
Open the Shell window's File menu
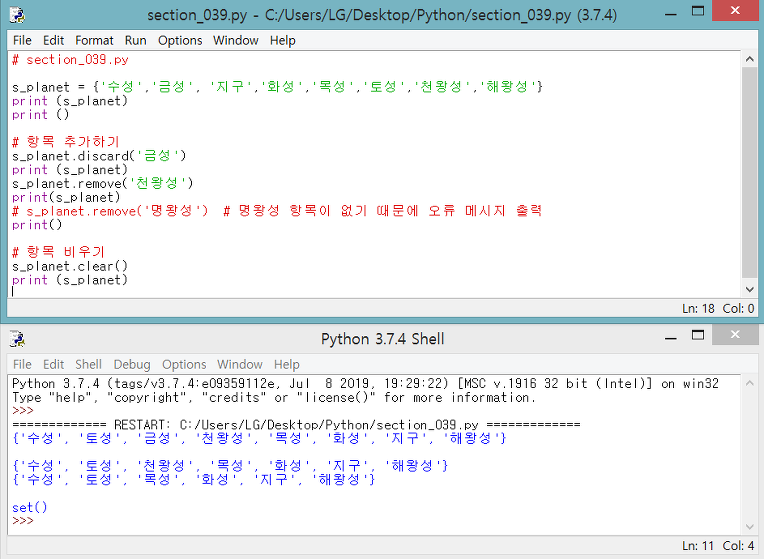pos(22,365)
